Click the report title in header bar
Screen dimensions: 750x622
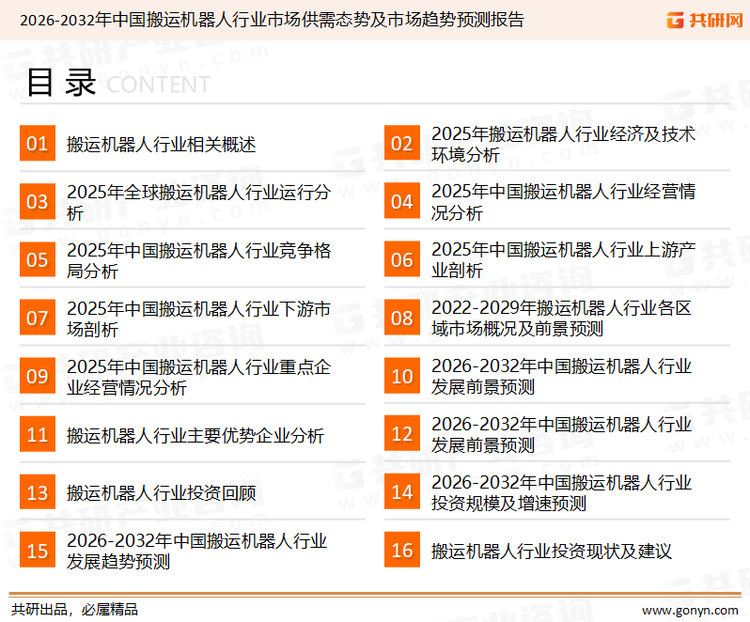click(272, 20)
